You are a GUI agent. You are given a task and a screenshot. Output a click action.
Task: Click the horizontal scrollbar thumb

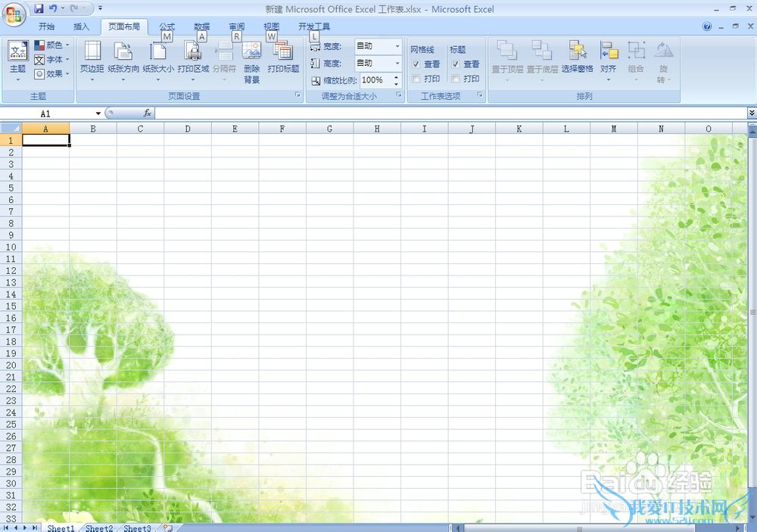579,528
